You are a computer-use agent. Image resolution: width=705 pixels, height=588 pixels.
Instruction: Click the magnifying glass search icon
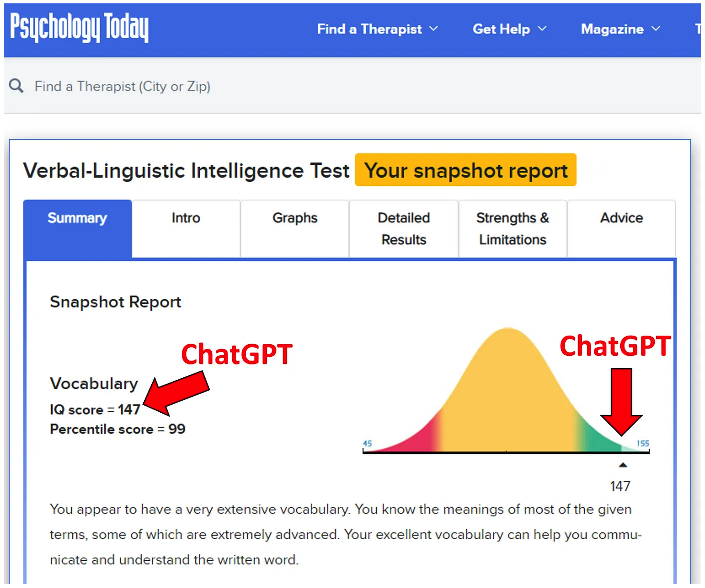[x=16, y=86]
